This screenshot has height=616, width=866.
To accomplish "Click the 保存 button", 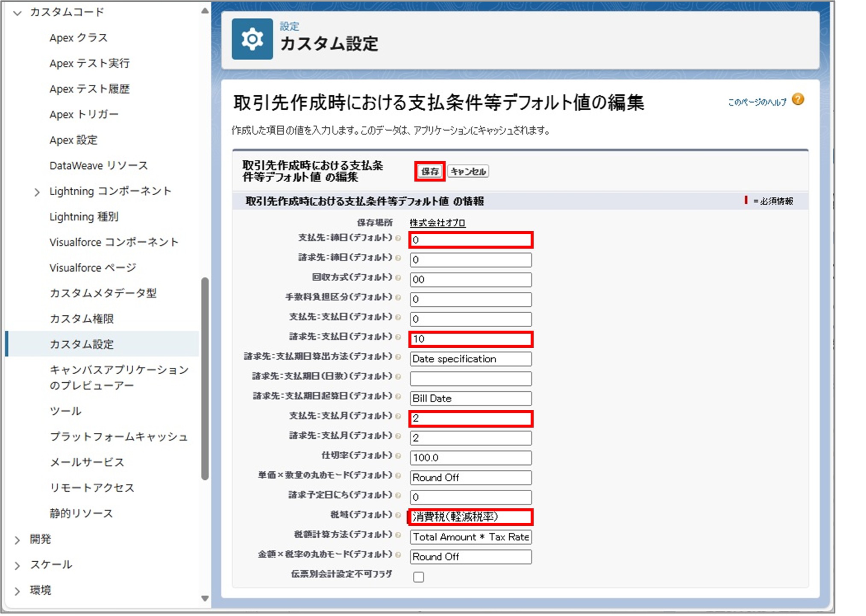I will coord(429,172).
